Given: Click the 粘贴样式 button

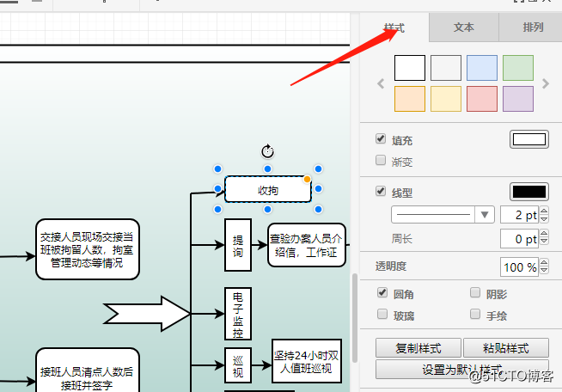Looking at the screenshot, I should tap(506, 348).
